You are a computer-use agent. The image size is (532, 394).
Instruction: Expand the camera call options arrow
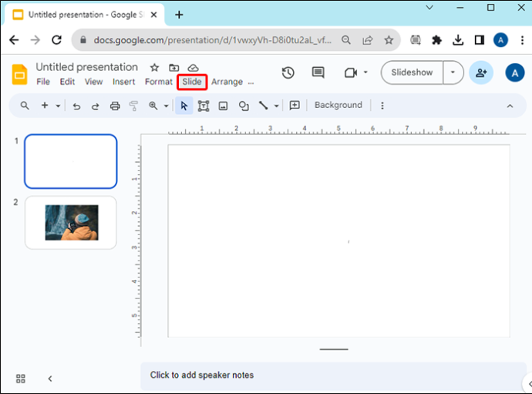point(365,72)
